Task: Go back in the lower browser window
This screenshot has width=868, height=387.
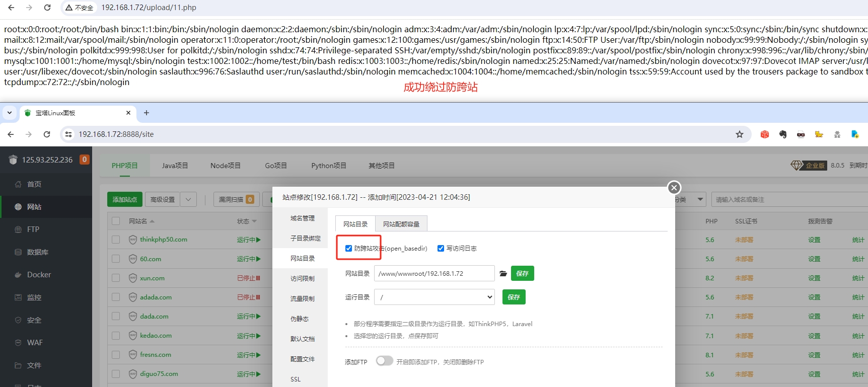Action: point(11,134)
